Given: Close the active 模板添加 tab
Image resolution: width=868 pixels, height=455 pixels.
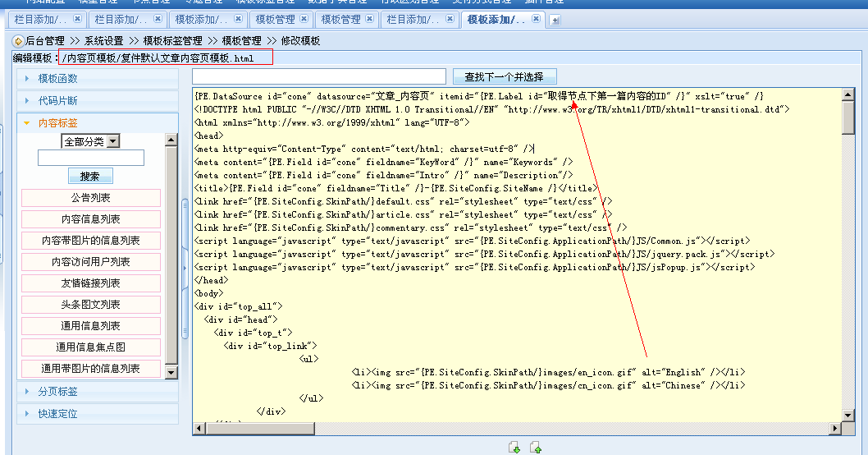Looking at the screenshot, I should [536, 19].
